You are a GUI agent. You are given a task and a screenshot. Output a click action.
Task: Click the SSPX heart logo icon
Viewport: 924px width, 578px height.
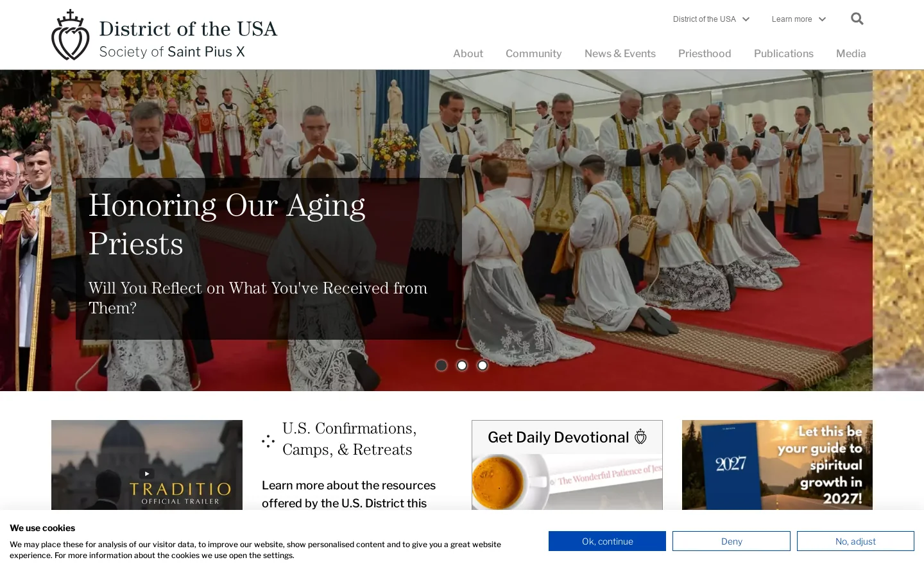click(x=71, y=35)
